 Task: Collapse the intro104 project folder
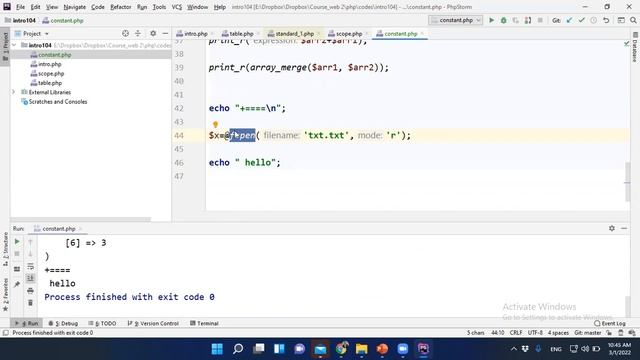tap(15, 45)
